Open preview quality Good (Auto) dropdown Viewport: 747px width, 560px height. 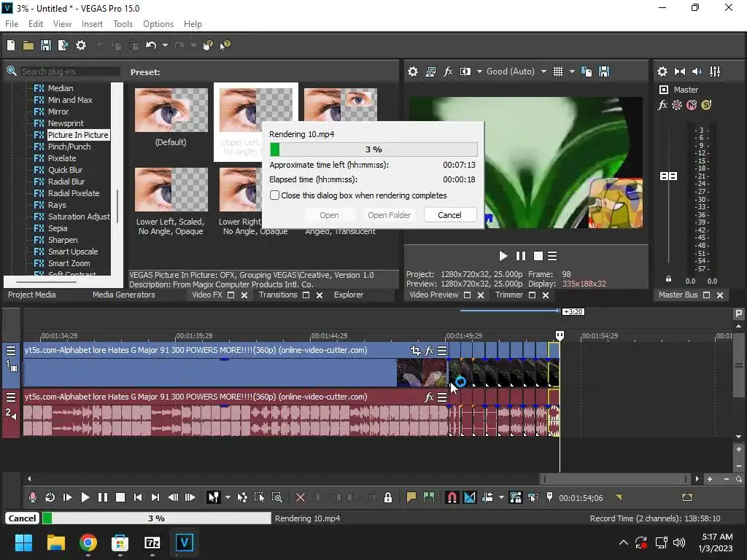[543, 71]
